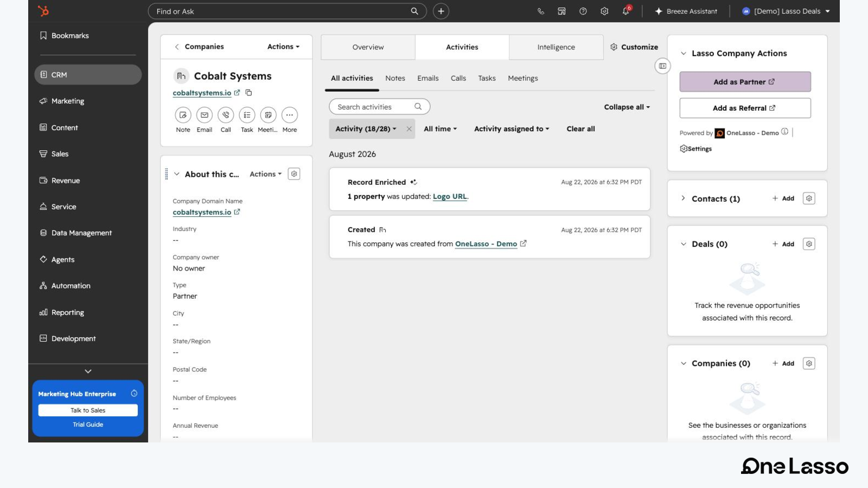Open the Activity (18/28) filter dropdown

coord(366,129)
